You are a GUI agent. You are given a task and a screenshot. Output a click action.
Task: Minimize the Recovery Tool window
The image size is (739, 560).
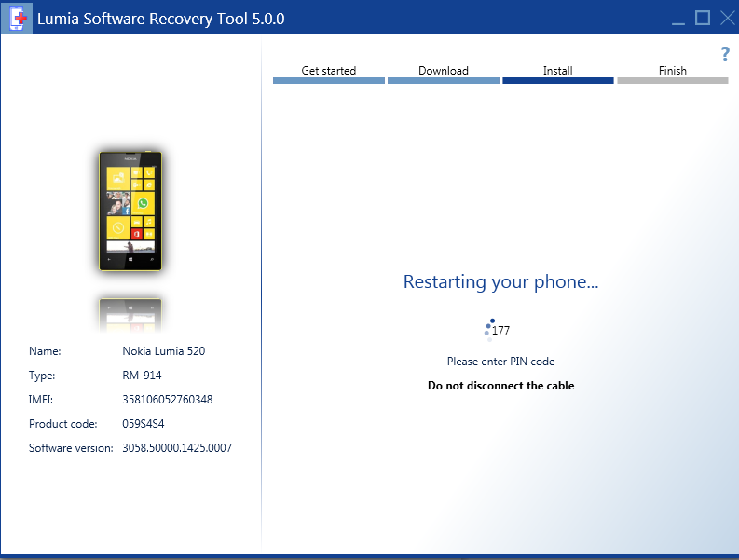677,18
